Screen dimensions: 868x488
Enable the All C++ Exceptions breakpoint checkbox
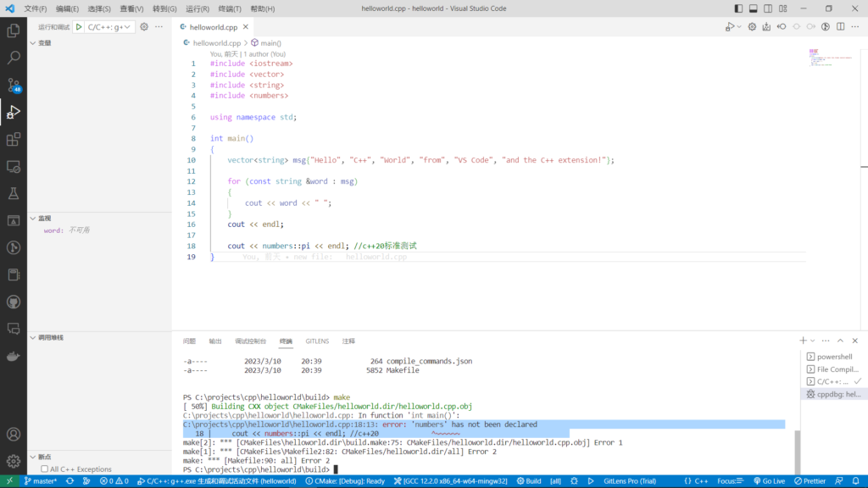[45, 469]
